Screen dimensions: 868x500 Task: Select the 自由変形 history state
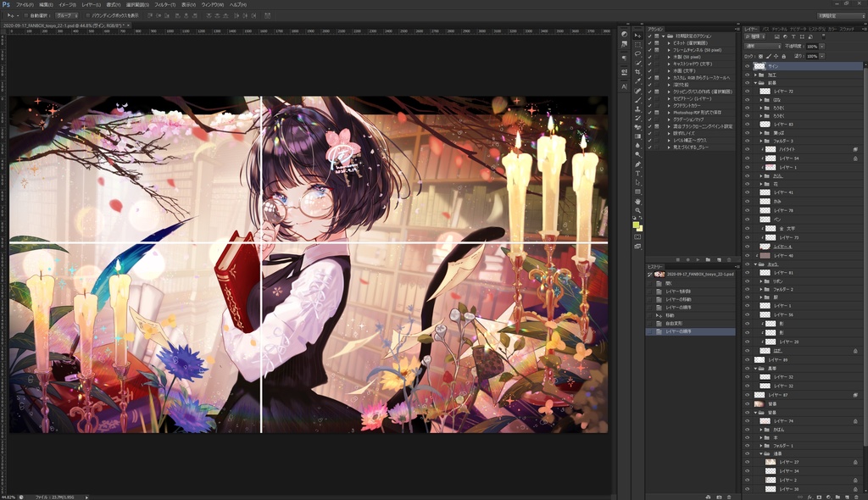click(x=674, y=324)
